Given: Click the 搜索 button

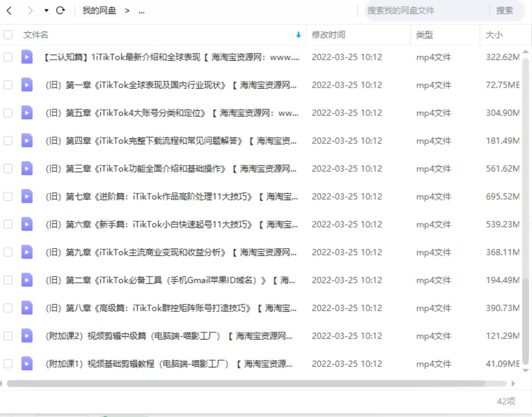Looking at the screenshot, I should [x=505, y=11].
